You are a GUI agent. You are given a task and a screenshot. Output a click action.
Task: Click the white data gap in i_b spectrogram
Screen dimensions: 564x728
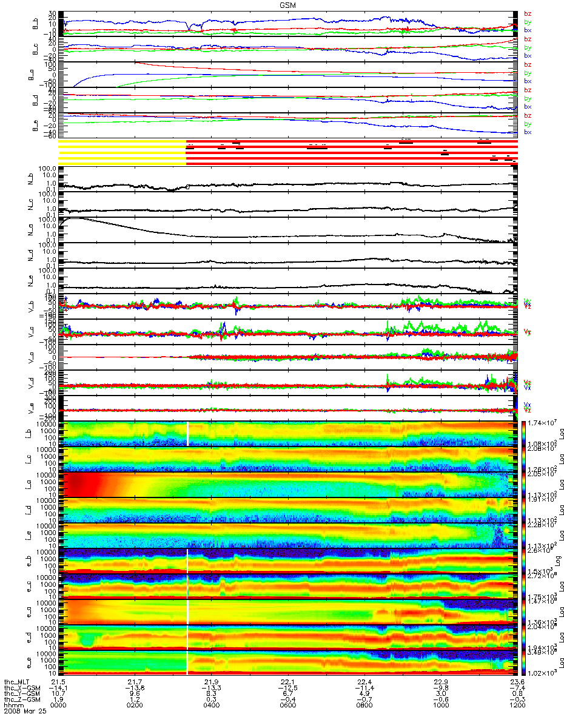pyautogui.click(x=188, y=434)
